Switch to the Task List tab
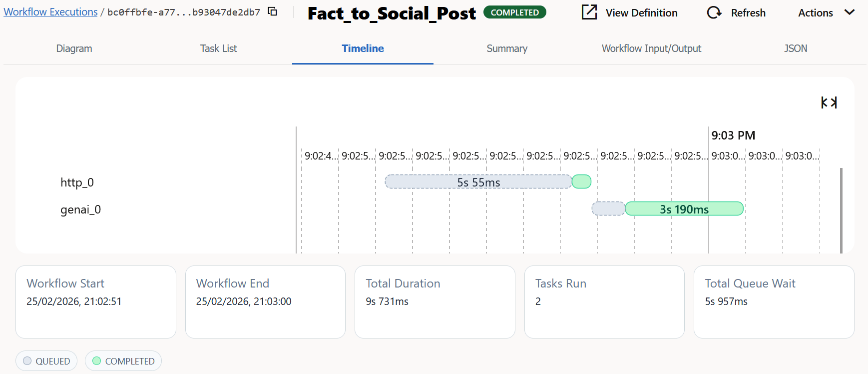The height and width of the screenshot is (374, 868). 218,48
